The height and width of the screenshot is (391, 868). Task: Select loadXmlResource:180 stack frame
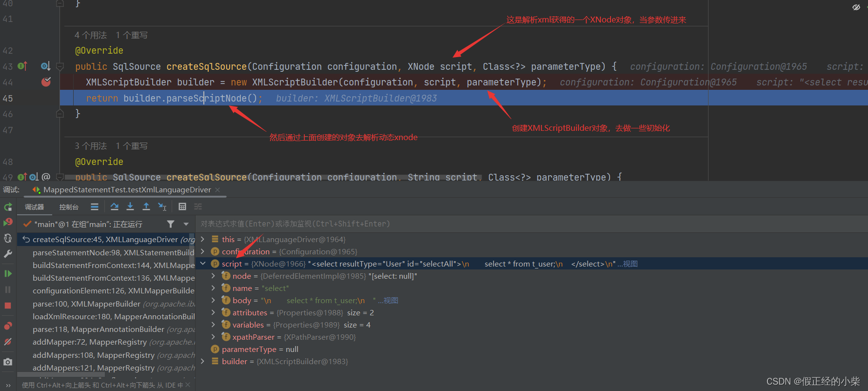107,316
